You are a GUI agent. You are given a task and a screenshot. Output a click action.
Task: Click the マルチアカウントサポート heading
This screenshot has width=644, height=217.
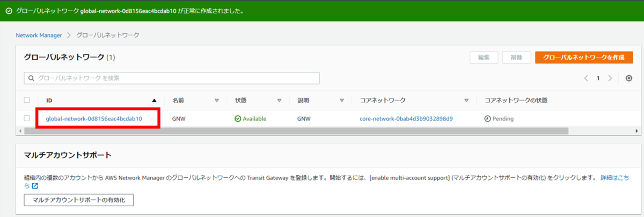(x=68, y=155)
